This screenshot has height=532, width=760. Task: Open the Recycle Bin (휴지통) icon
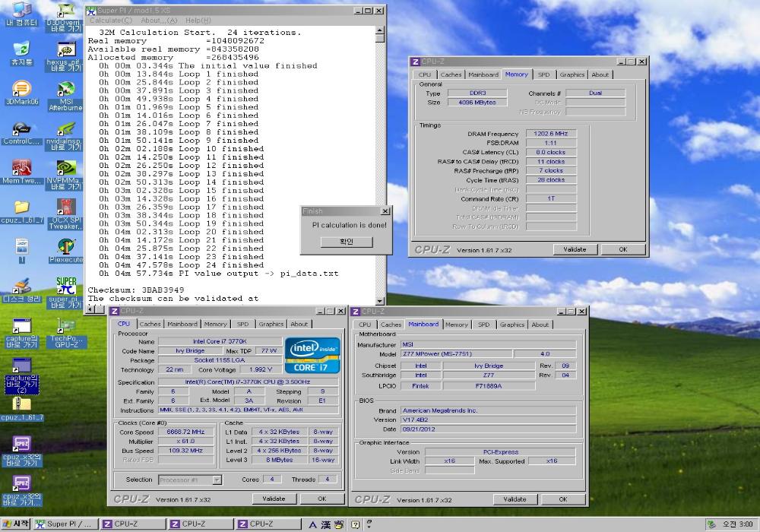(x=21, y=53)
